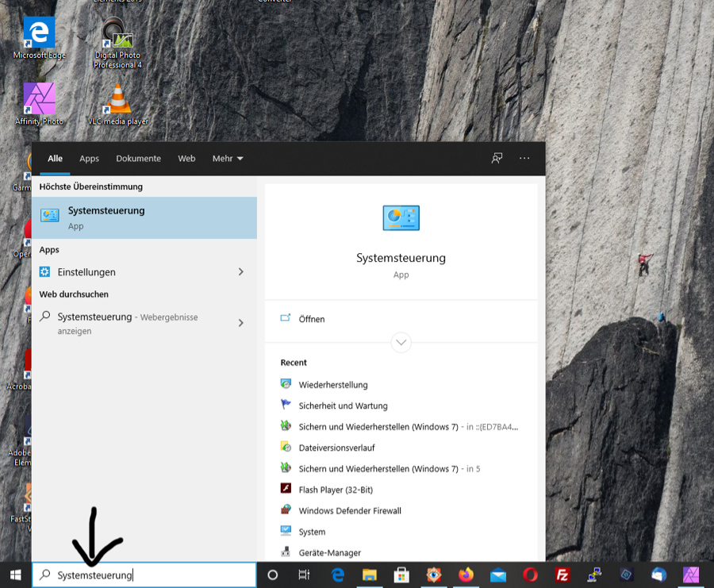Open the Task View button
The width and height of the screenshot is (714, 588).
pyautogui.click(x=304, y=575)
